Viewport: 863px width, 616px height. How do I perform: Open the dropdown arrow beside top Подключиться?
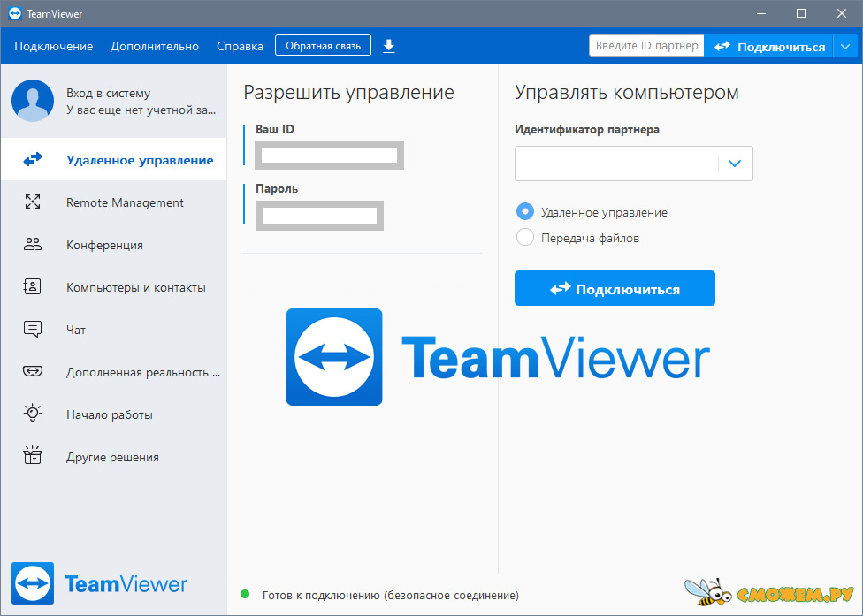click(x=845, y=47)
